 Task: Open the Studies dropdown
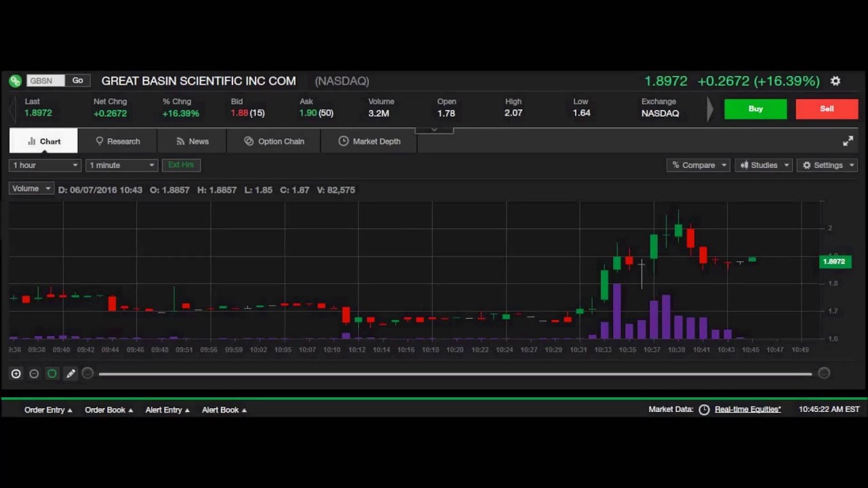coord(764,165)
